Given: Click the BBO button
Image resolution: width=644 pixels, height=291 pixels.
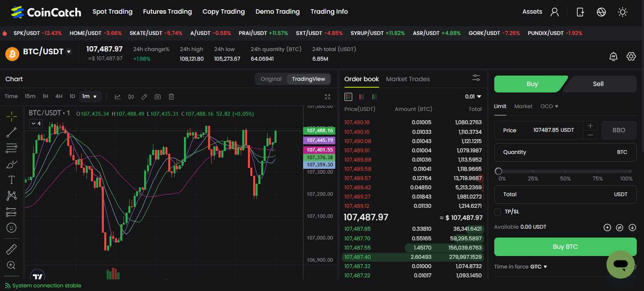Looking at the screenshot, I should [x=619, y=130].
